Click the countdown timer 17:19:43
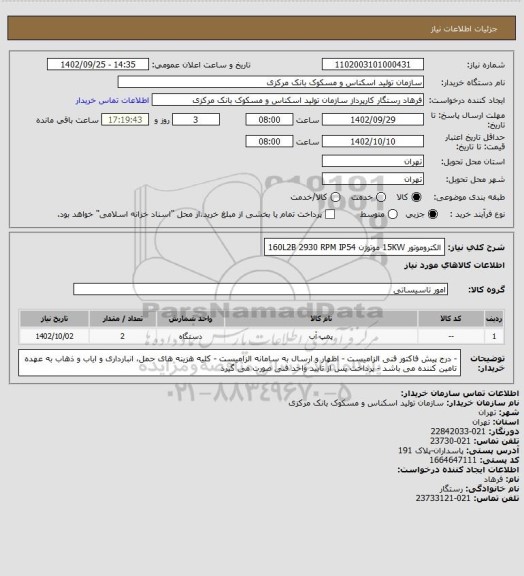 125,120
